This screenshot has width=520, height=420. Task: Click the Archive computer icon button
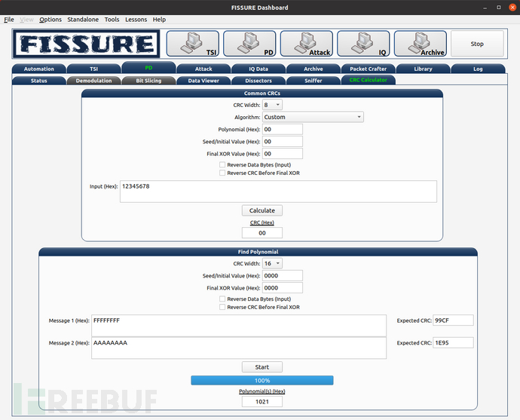coord(421,44)
